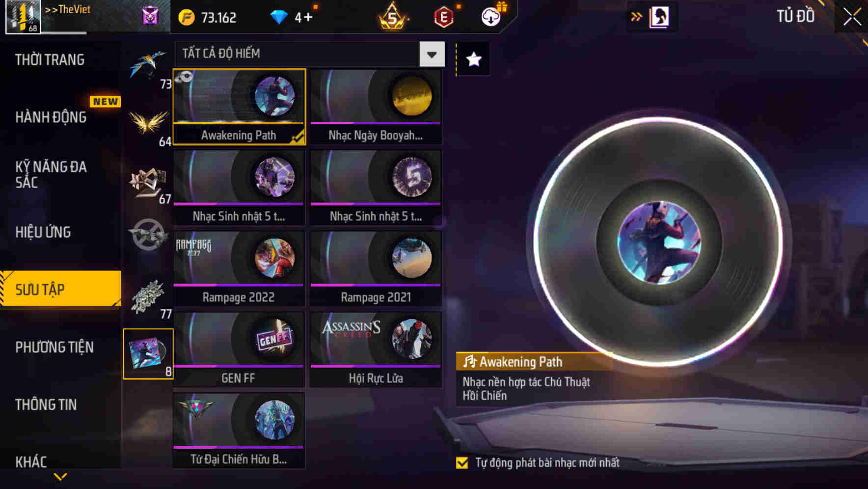This screenshot has height=489, width=868.
Task: Select the Hội Rực Lửa music track
Action: pos(376,350)
